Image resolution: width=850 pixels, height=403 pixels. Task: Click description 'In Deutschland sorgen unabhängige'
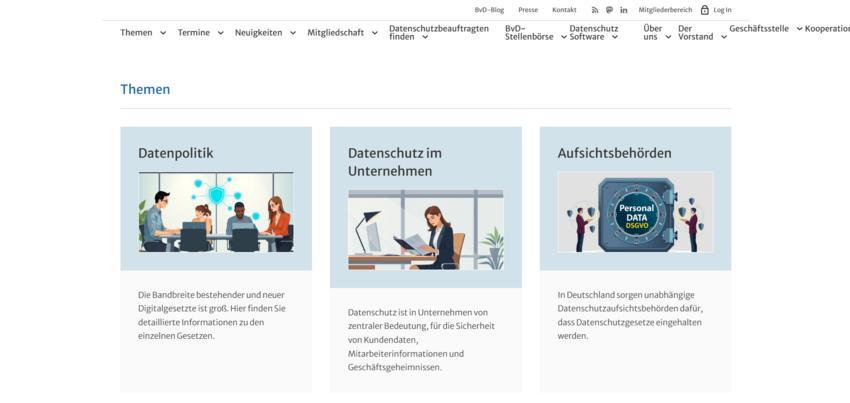pos(630,315)
